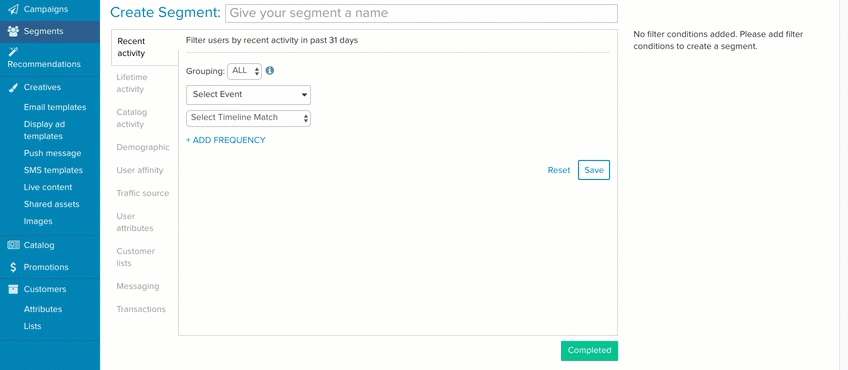
Task: Click the Catalog icon in sidebar
Action: [14, 245]
